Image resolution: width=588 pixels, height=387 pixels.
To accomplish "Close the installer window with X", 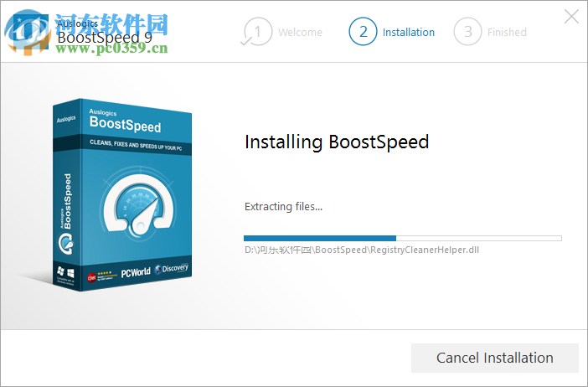I will coord(571,17).
